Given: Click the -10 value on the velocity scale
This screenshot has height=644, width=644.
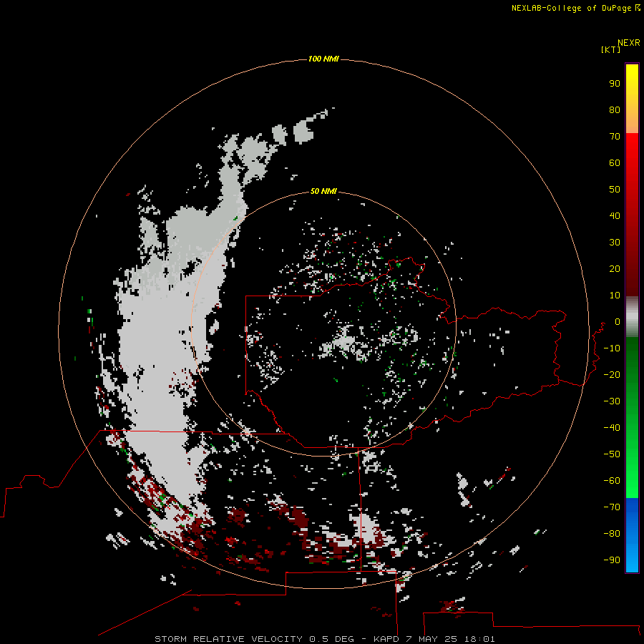Looking at the screenshot, I should tap(612, 348).
